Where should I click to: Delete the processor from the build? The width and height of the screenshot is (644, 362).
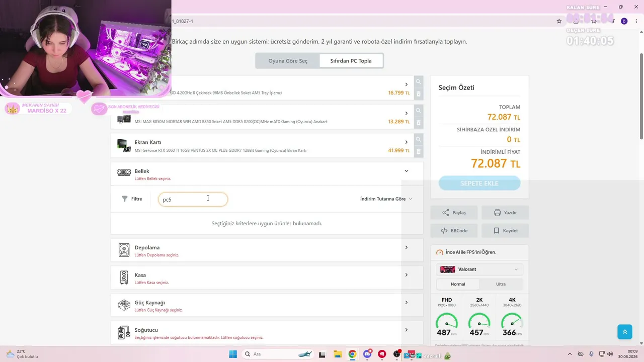(418, 94)
